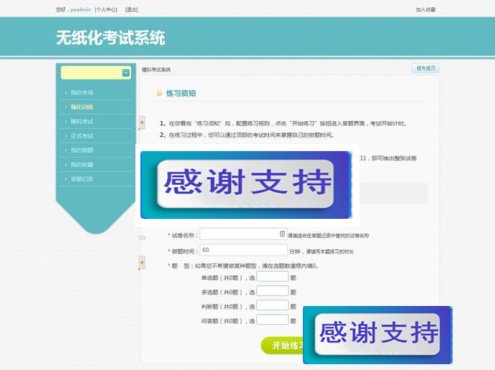Image resolution: width=495 pixels, height=370 pixels.
Task: Click the 多选题 count input box
Action: tap(272, 291)
